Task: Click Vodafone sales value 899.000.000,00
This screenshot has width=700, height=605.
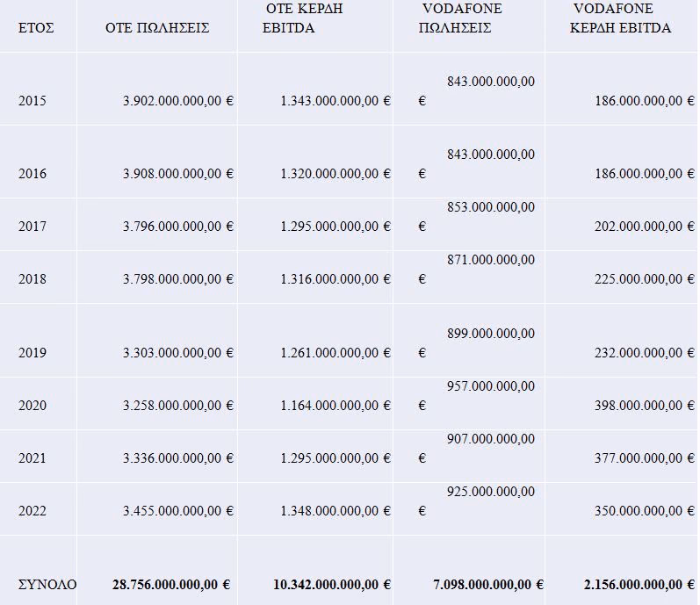Action: click(491, 334)
